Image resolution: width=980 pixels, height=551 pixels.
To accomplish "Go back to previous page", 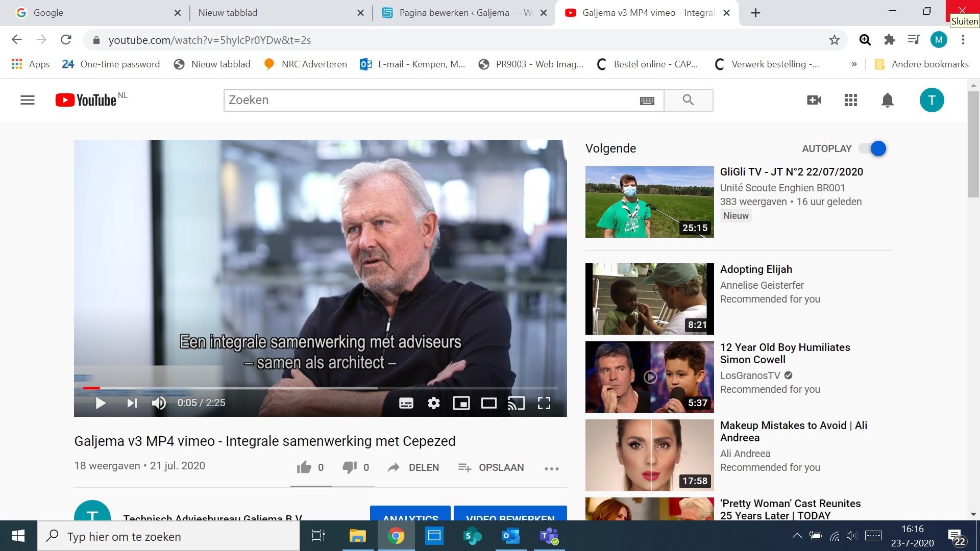I will coord(17,40).
